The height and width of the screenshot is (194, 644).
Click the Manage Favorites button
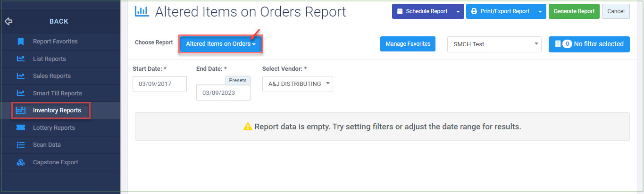408,44
